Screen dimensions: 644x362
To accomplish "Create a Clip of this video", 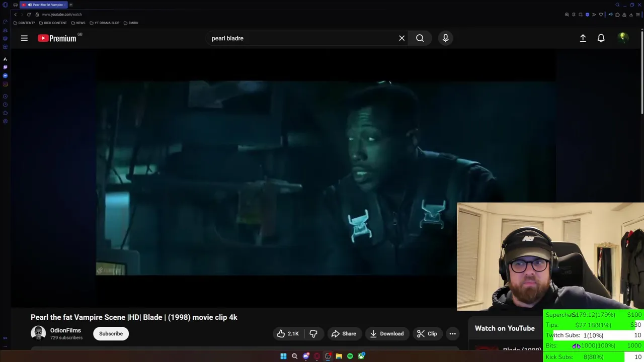I will [427, 334].
